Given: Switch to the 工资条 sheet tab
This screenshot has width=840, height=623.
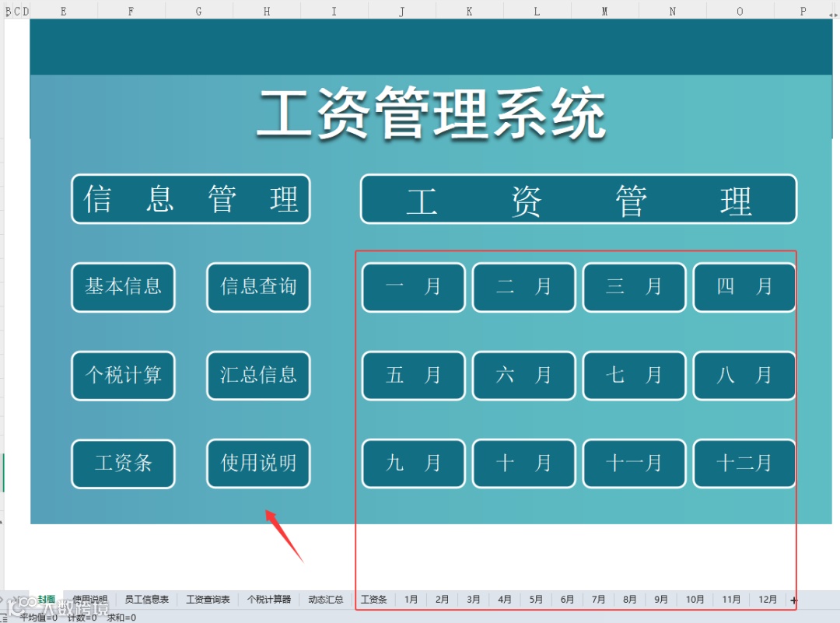Looking at the screenshot, I should point(373,600).
